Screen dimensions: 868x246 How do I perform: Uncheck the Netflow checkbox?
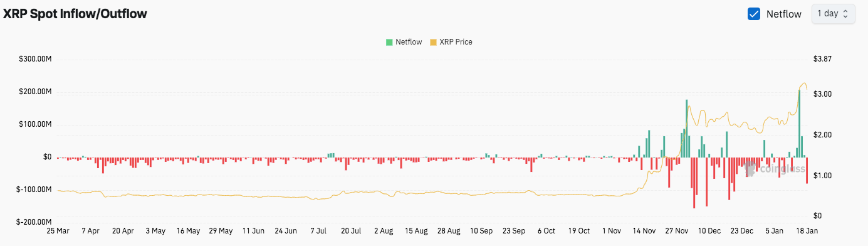[754, 14]
